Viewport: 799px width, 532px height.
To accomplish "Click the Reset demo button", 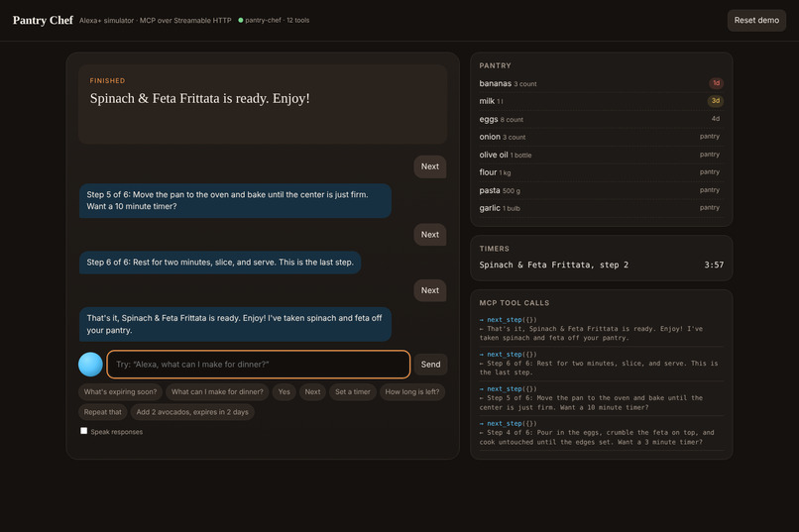I will [756, 21].
